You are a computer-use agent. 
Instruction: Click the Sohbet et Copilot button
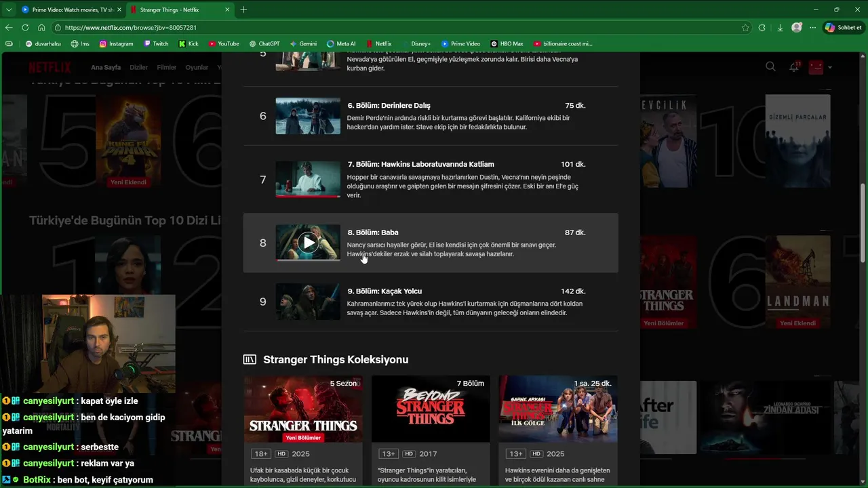click(x=844, y=28)
